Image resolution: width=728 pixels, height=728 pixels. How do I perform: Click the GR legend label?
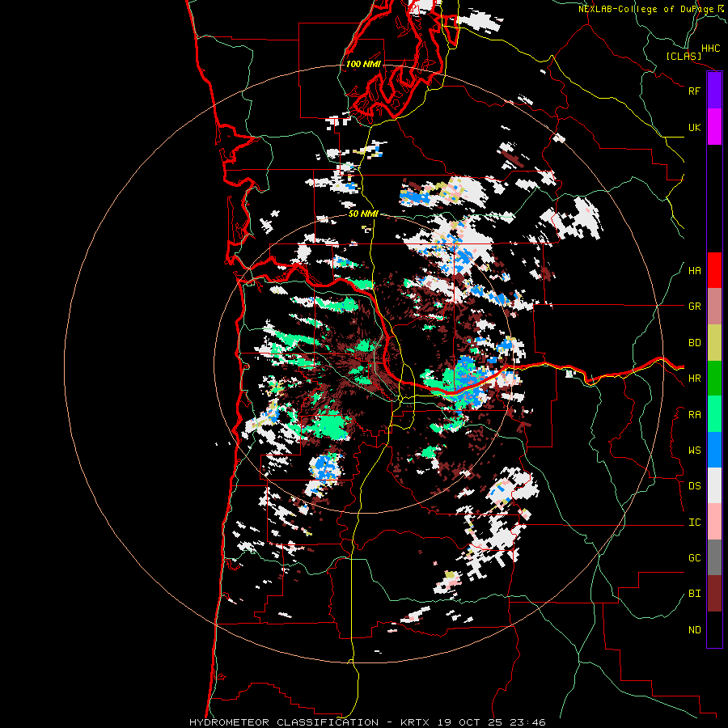pos(694,307)
